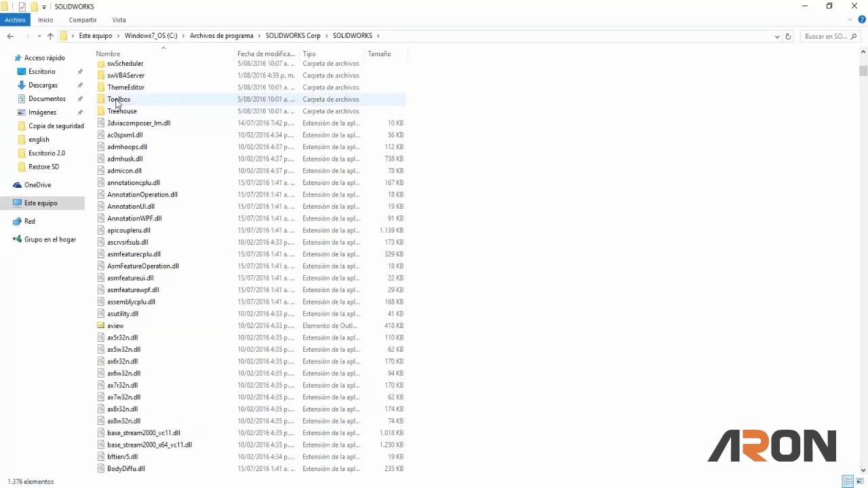The height and width of the screenshot is (488, 868).
Task: Click the Back navigation arrow
Action: point(9,36)
